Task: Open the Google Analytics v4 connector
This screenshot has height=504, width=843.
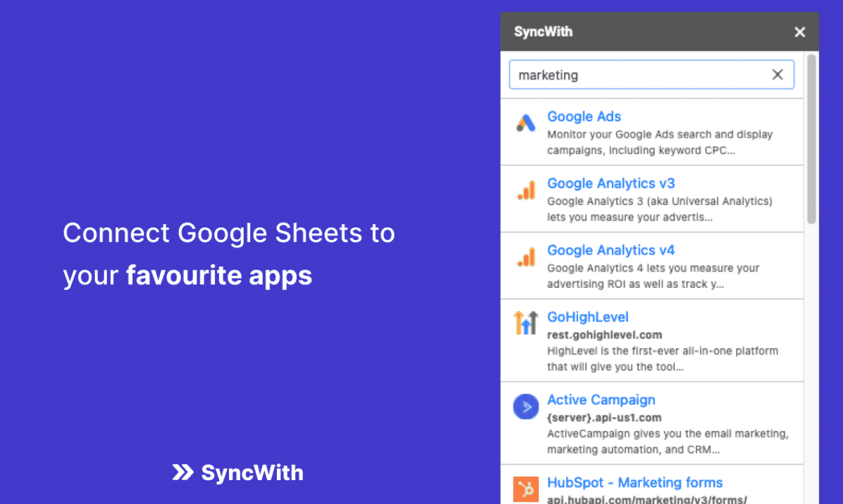Action: pos(610,250)
